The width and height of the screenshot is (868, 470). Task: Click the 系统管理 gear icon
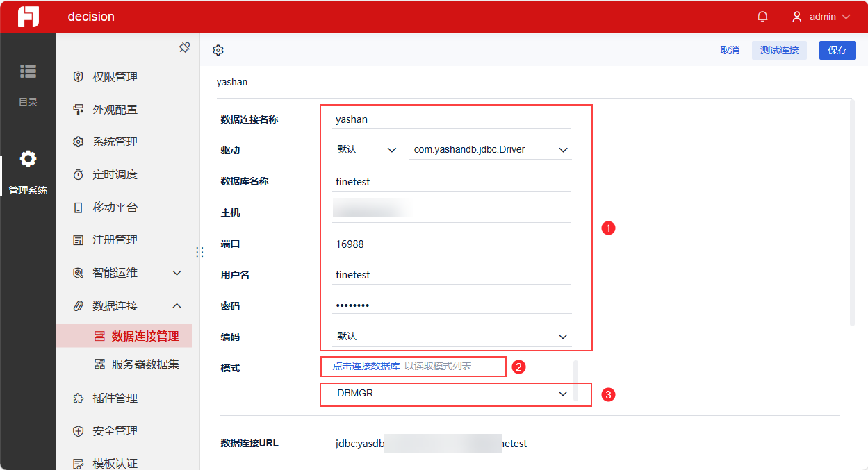(79, 142)
